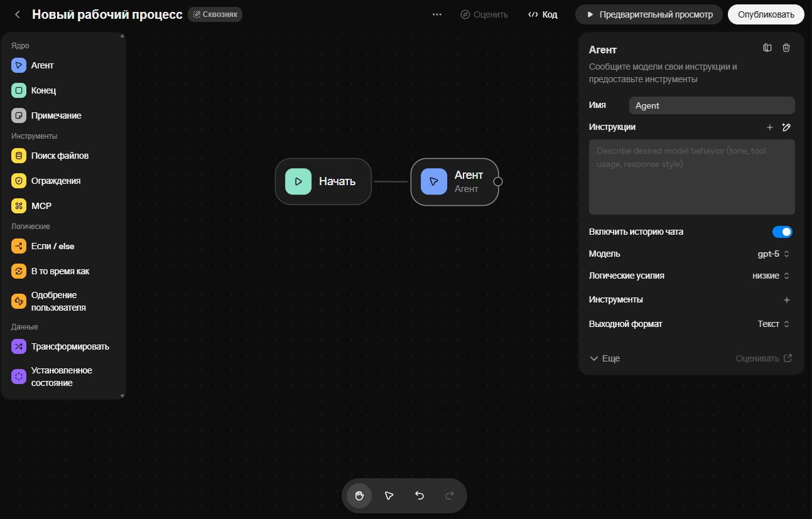Click the Агент node icon on canvas
This screenshot has height=519, width=812.
coord(434,181)
